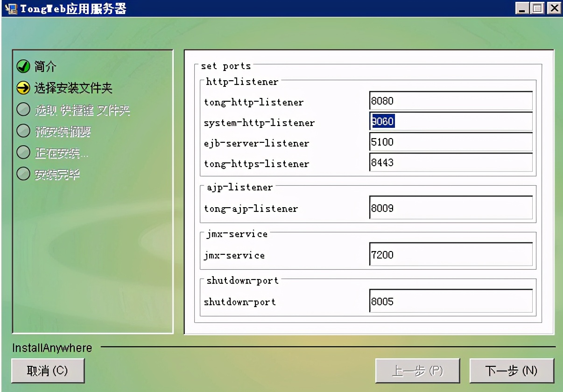The image size is (563, 392).
Task: Click the system-http-listener port field
Action: point(450,121)
